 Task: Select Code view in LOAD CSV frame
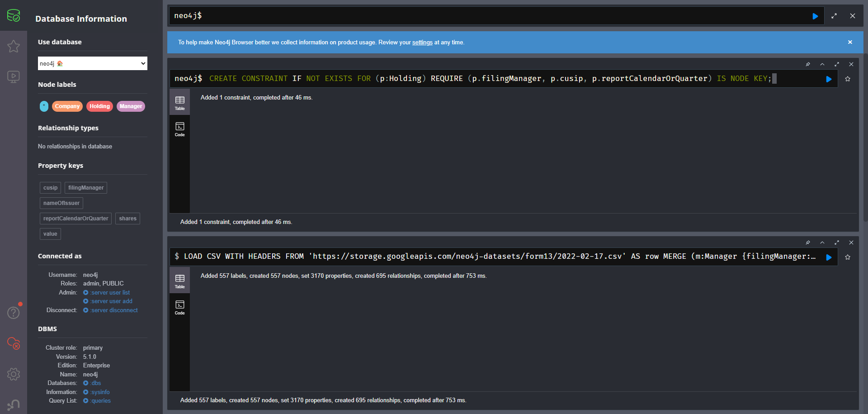pyautogui.click(x=180, y=307)
